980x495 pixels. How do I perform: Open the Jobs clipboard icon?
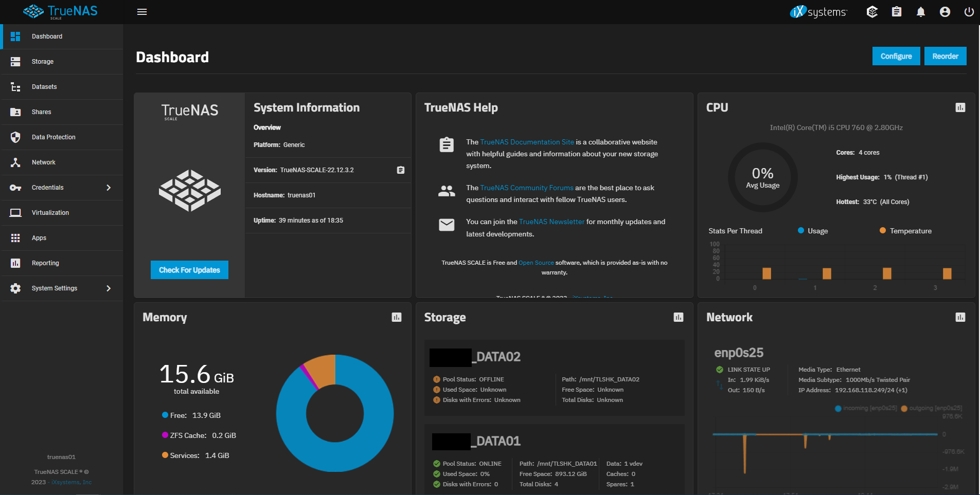coord(897,12)
